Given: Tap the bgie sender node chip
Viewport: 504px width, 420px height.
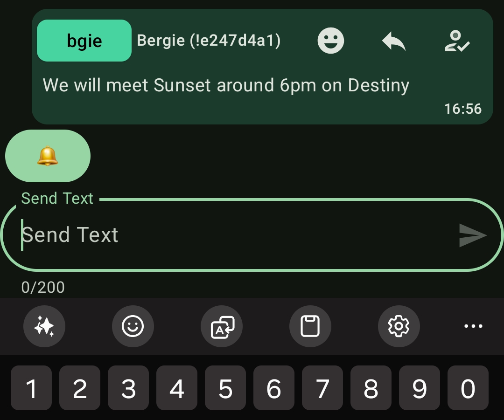Looking at the screenshot, I should [84, 41].
